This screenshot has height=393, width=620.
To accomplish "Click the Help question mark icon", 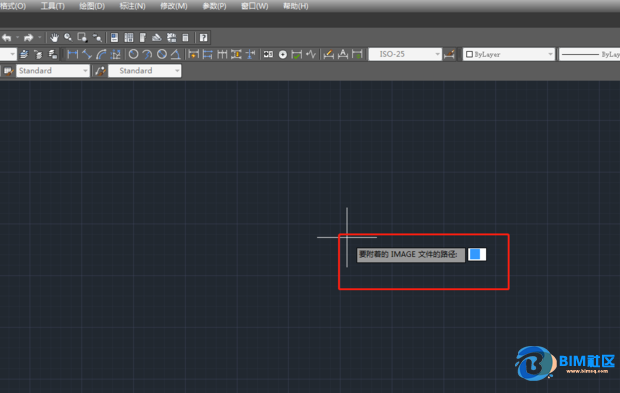I will click(203, 38).
